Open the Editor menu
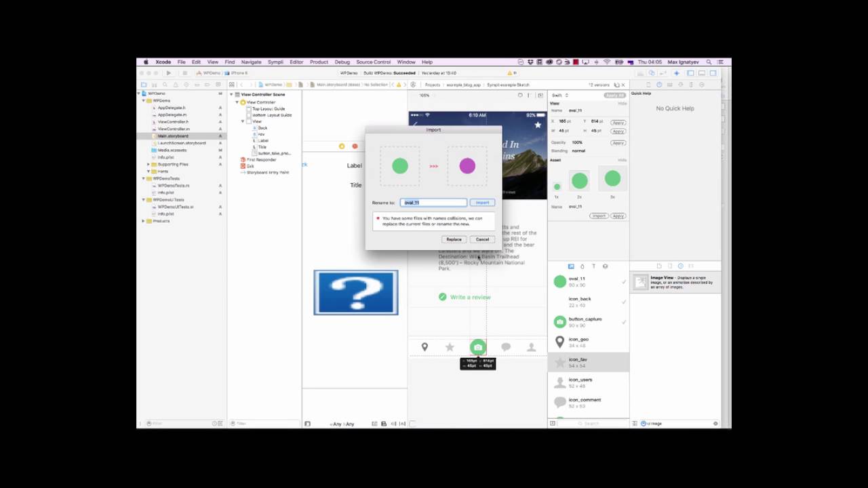 [296, 62]
